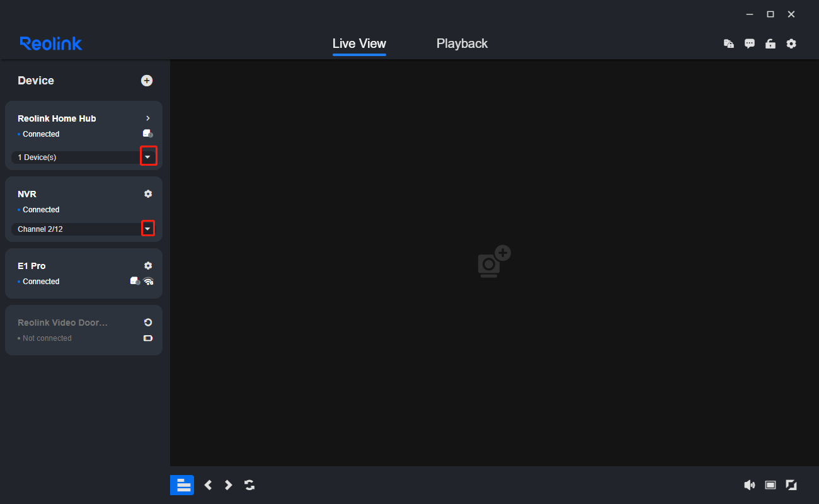Open NVR settings gear
This screenshot has width=819, height=504.
pos(148,194)
